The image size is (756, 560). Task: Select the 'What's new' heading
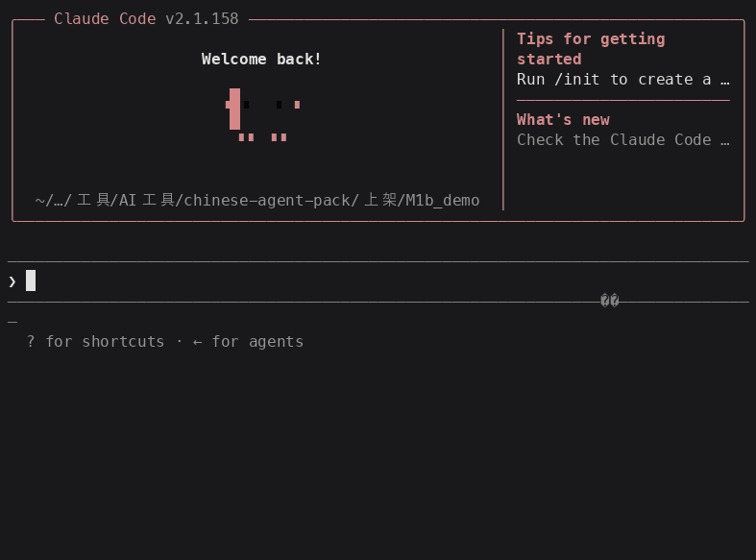(563, 119)
